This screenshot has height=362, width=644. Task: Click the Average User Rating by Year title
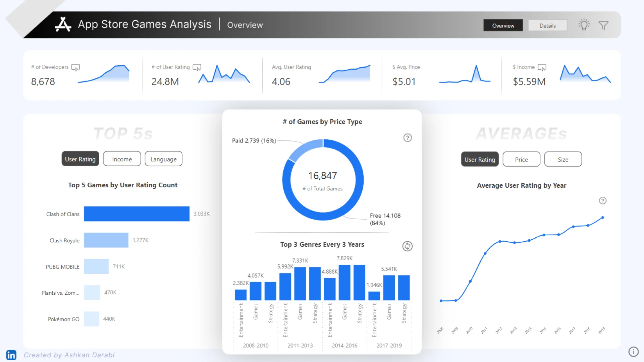point(522,185)
